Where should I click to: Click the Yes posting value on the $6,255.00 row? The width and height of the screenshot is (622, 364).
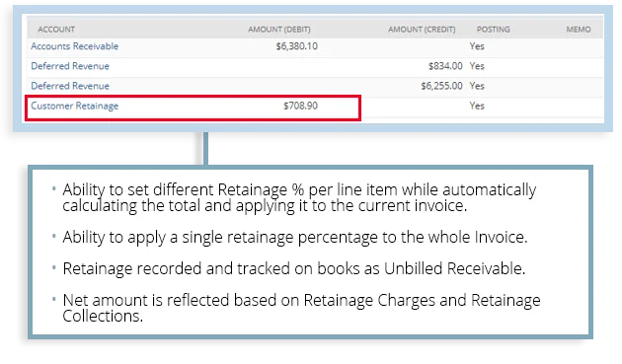click(x=477, y=86)
